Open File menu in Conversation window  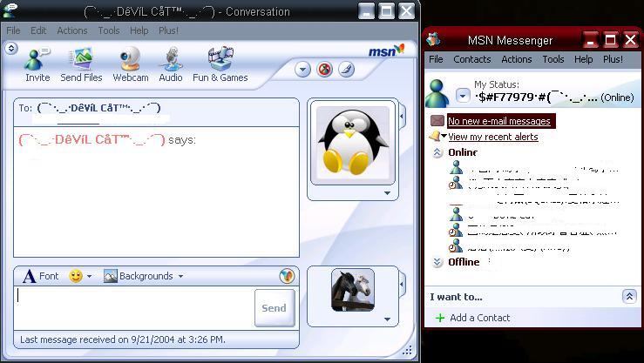[13, 30]
